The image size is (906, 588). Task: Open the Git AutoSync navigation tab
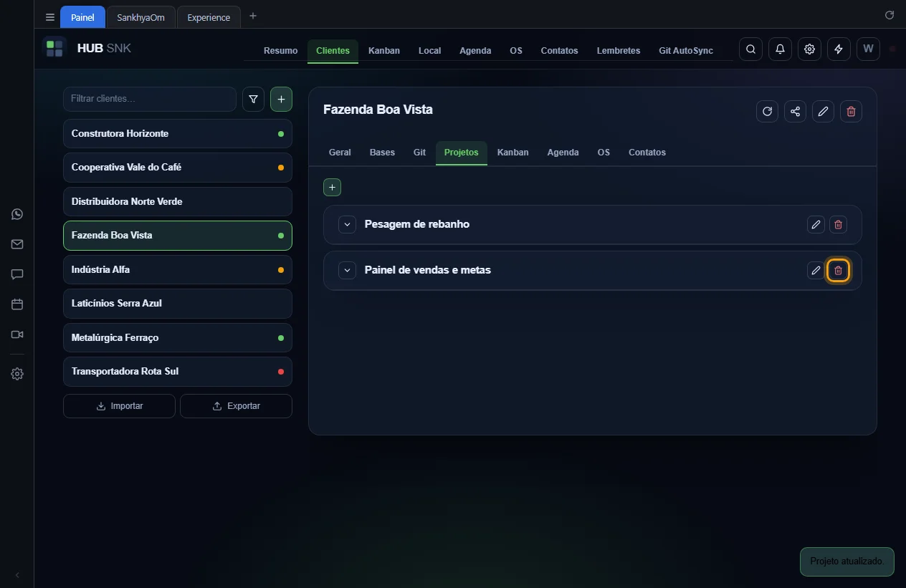pos(686,51)
